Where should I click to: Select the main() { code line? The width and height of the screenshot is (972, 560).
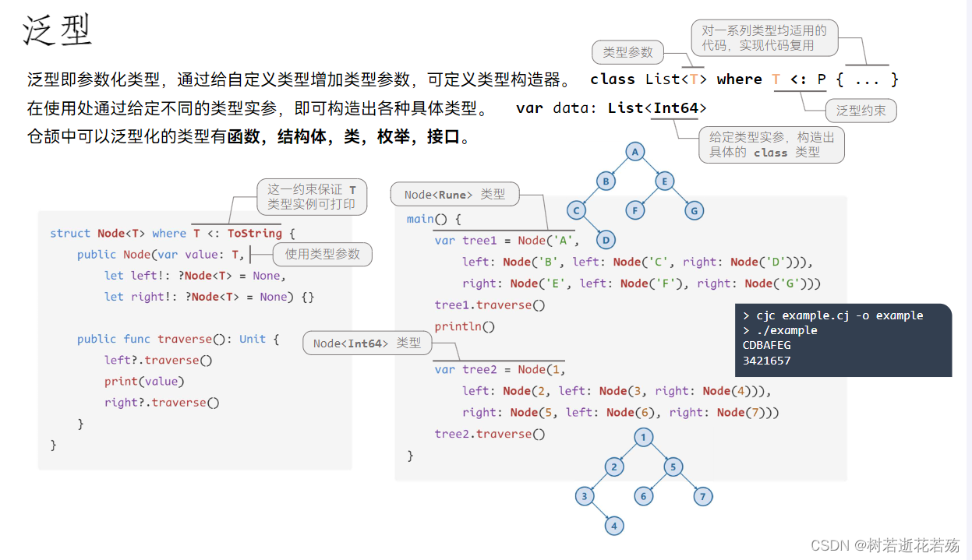434,219
